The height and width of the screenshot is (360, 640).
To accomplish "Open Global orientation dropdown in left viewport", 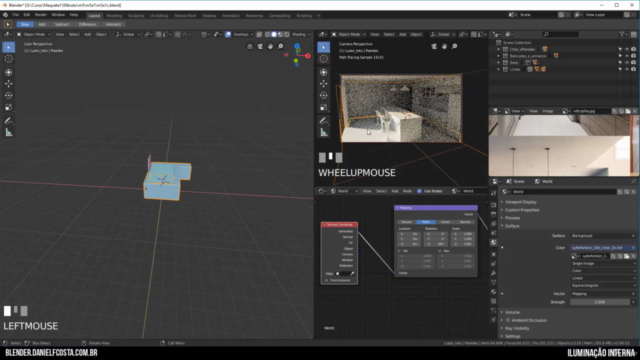I will coord(128,34).
